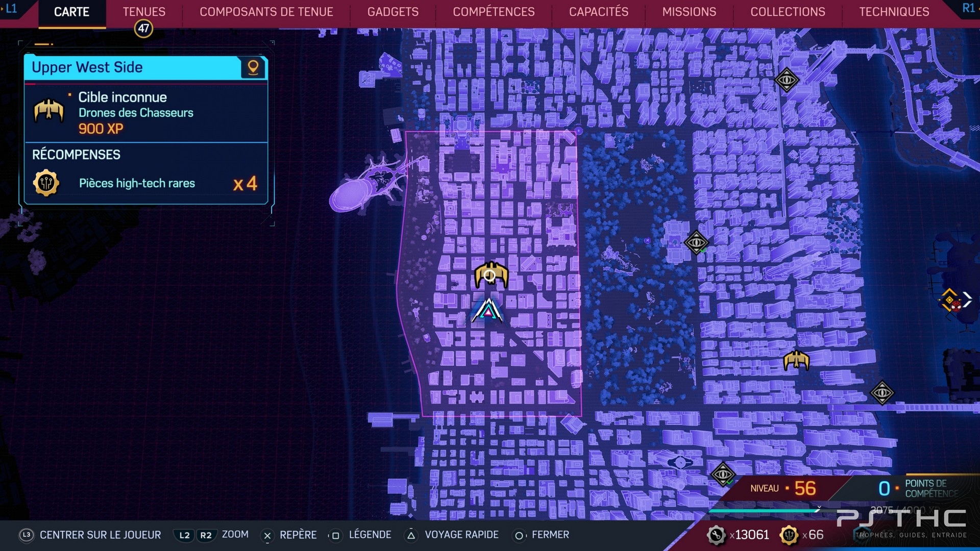Image resolution: width=980 pixels, height=551 pixels.
Task: Click the triangle button icon
Action: [x=411, y=535]
